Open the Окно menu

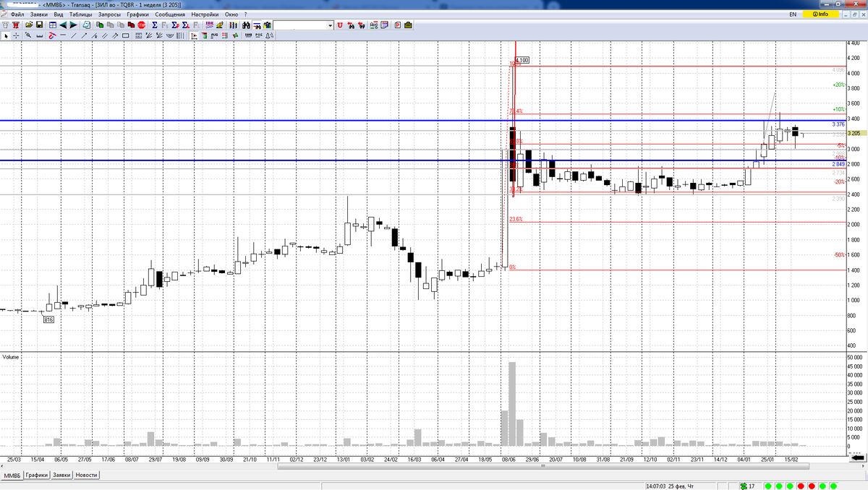[x=231, y=14]
